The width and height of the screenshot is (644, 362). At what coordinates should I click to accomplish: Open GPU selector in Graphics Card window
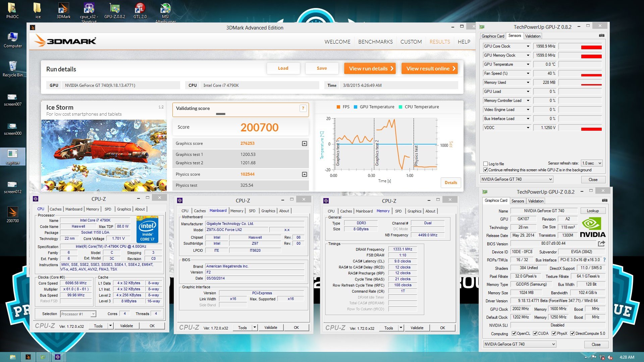click(x=520, y=344)
